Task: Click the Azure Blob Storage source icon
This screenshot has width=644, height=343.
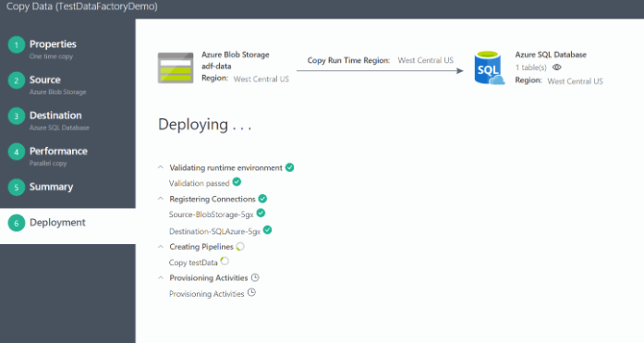Action: 176,67
